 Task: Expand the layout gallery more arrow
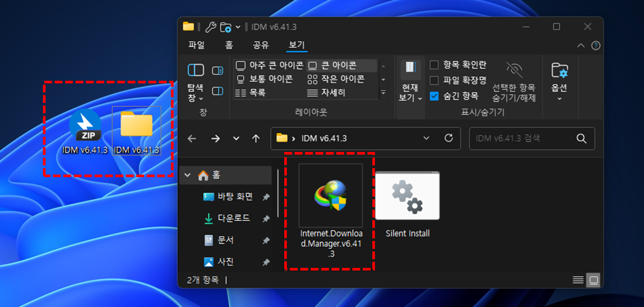coord(383,92)
